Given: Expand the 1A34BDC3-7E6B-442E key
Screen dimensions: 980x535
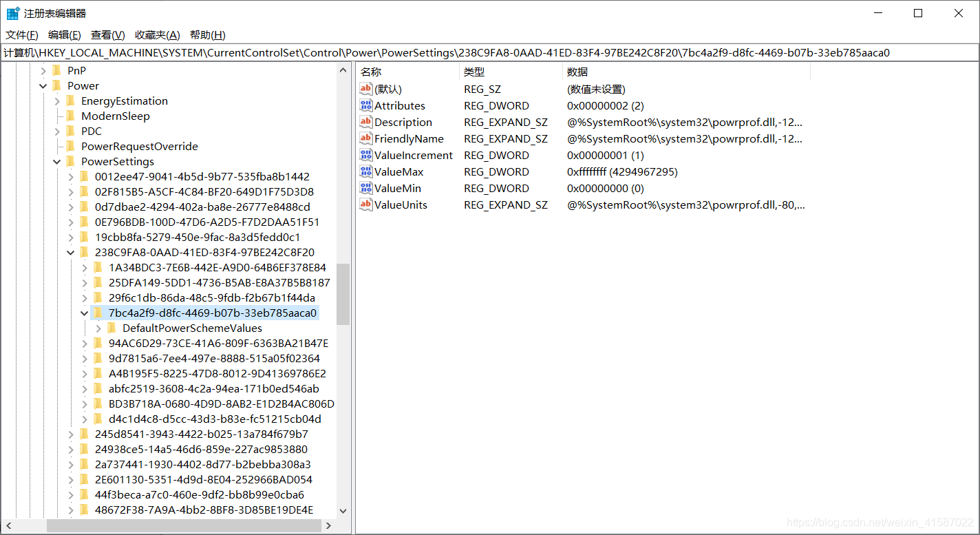Looking at the screenshot, I should point(85,268).
